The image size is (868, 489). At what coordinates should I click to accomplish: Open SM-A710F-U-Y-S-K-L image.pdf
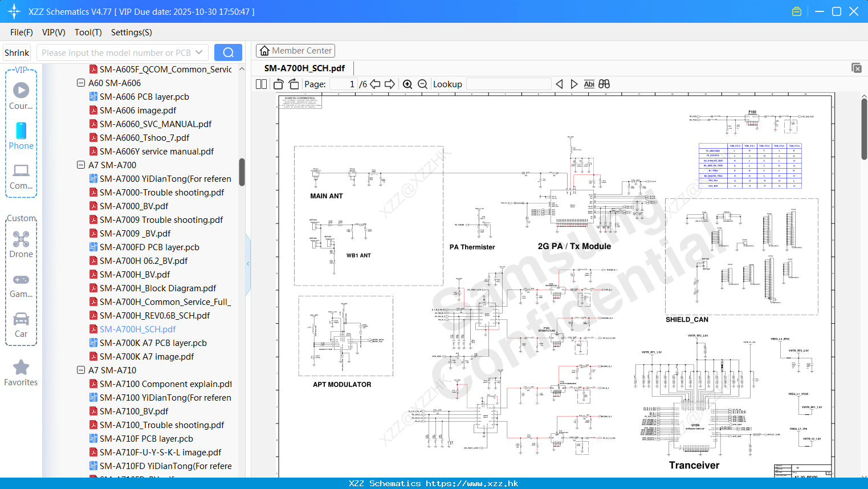(x=160, y=452)
